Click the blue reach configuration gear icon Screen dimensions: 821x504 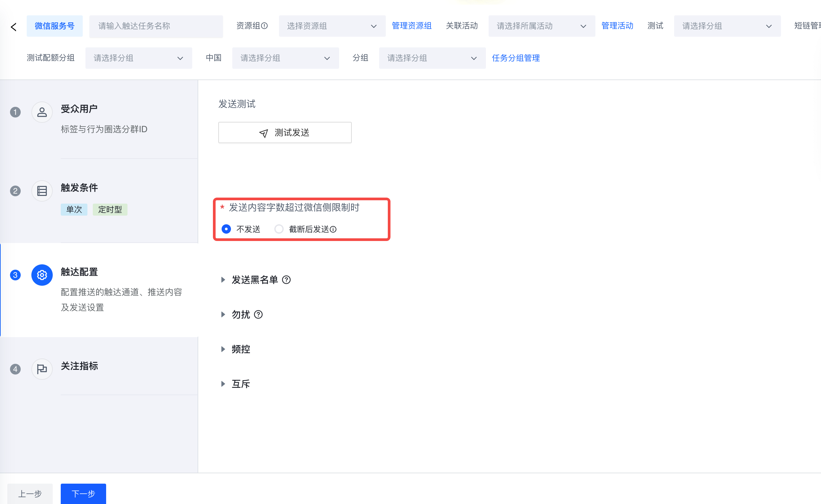42,275
